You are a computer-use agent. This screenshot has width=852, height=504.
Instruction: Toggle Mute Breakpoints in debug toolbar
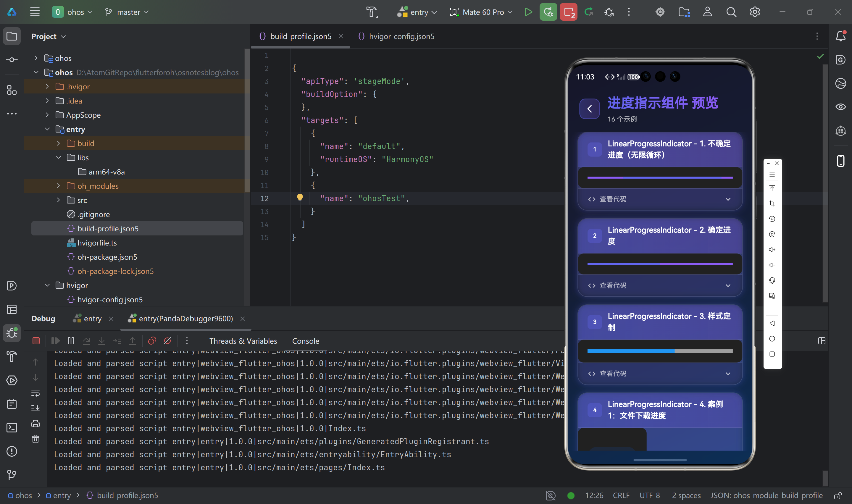click(x=167, y=341)
